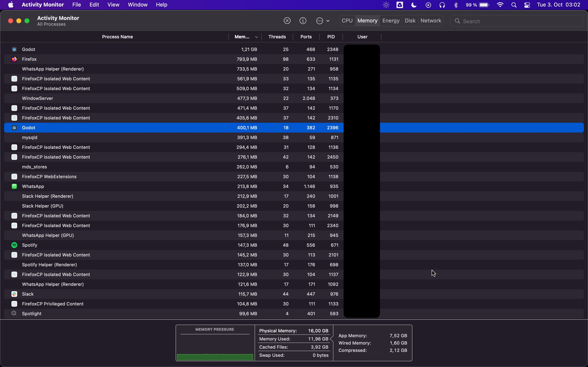Image resolution: width=588 pixels, height=367 pixels.
Task: Click the Spotlight magnifier in the menu bar
Action: 514,5
